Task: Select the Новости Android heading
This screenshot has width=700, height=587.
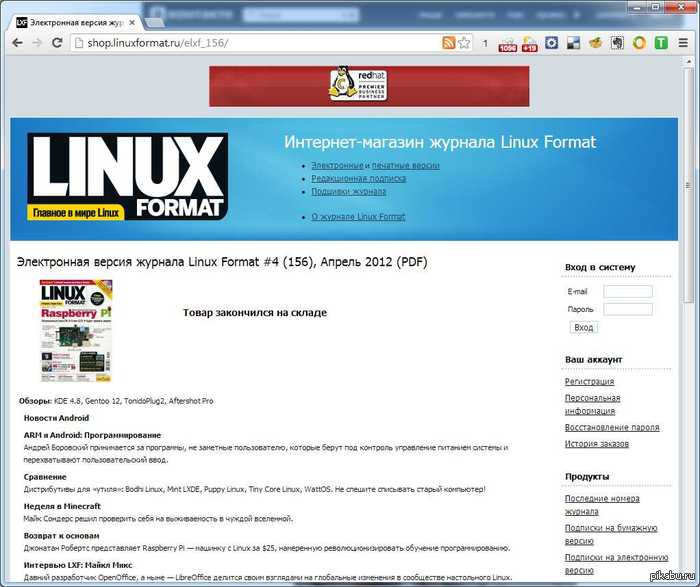Action: click(56, 418)
